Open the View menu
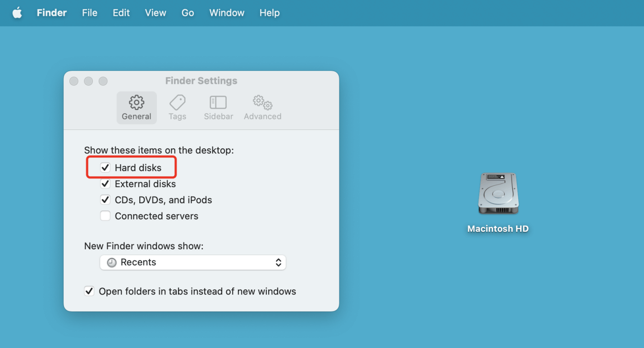 click(155, 13)
